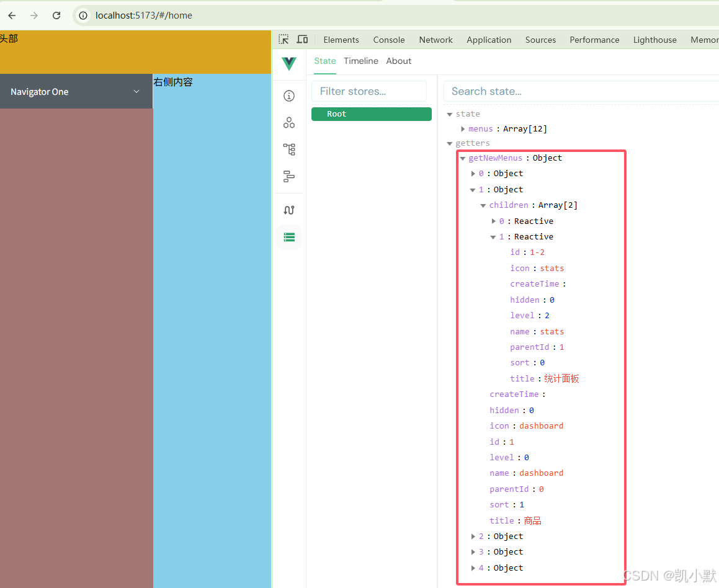Expand the 2 : Object node
This screenshot has width=719, height=588.
[x=473, y=537]
